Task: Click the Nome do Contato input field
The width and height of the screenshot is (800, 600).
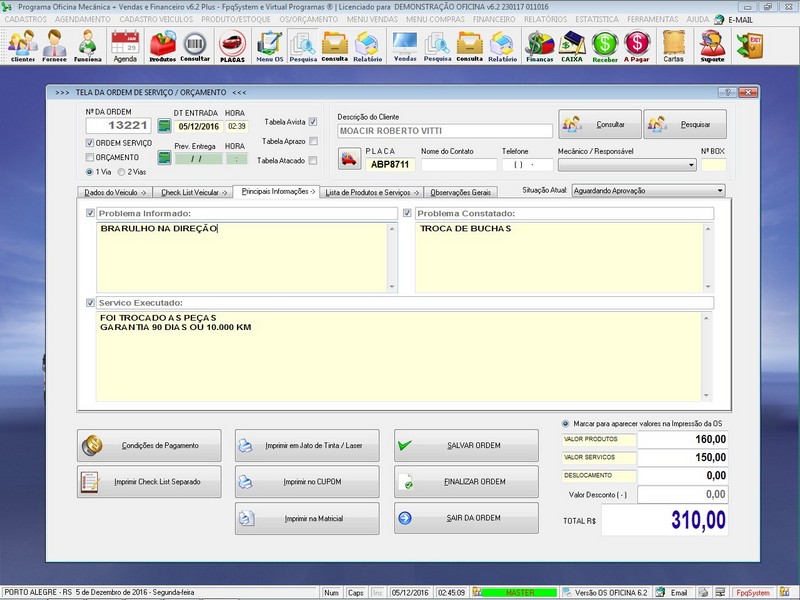Action: tap(458, 165)
